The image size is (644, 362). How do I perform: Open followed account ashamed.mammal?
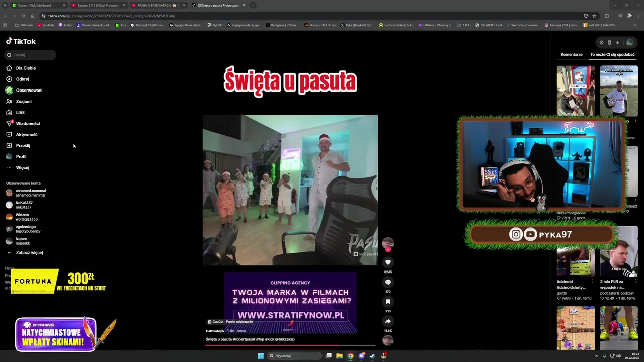pos(26,193)
